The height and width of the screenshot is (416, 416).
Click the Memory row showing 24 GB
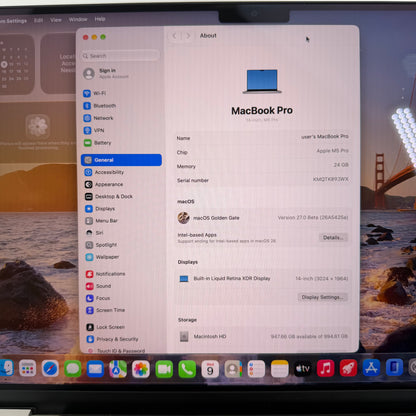tap(263, 165)
